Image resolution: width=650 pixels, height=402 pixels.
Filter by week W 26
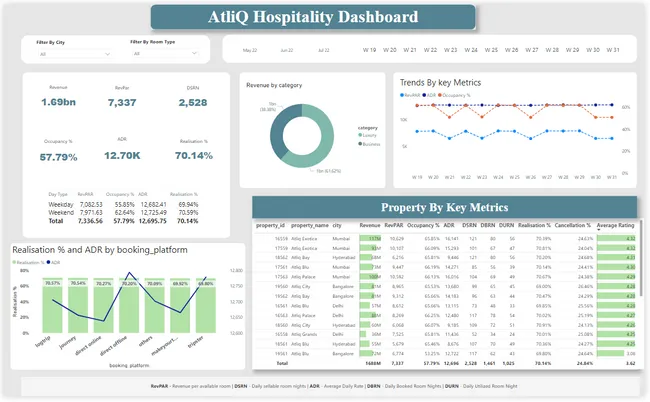point(512,50)
